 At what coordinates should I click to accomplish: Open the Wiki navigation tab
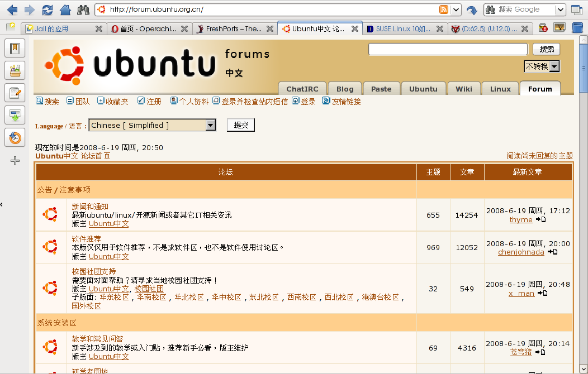(464, 89)
